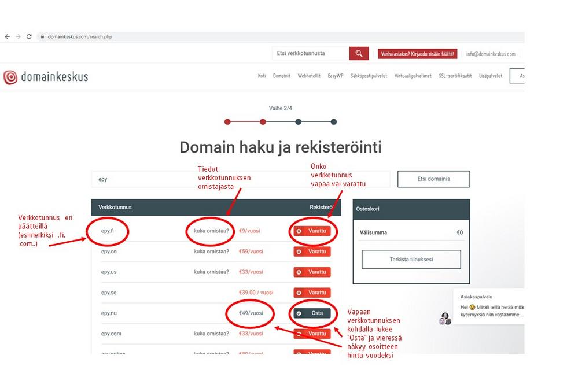The width and height of the screenshot is (567, 392).
Task: Click kuka omistaa? for epy.com
Action: pos(211,334)
